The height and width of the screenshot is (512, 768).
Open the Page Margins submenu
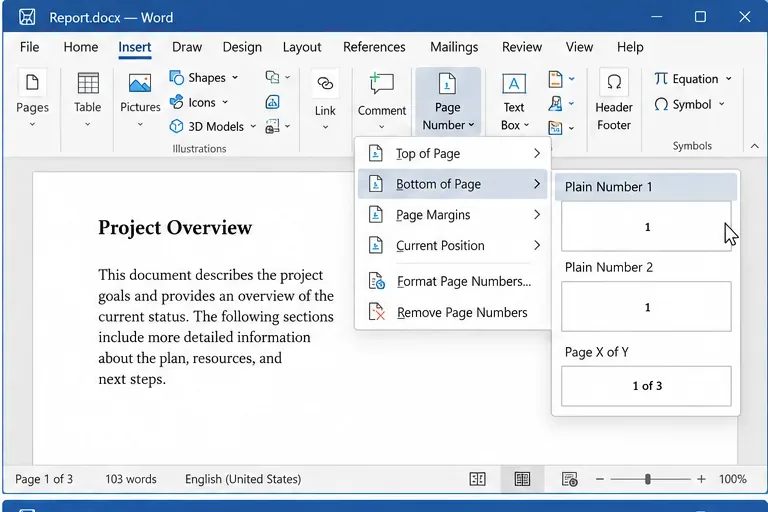coord(453,215)
